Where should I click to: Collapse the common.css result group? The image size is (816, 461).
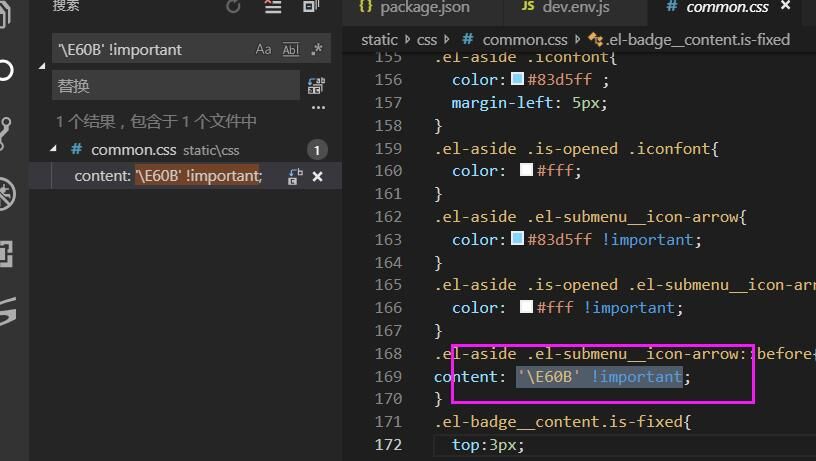coord(53,149)
